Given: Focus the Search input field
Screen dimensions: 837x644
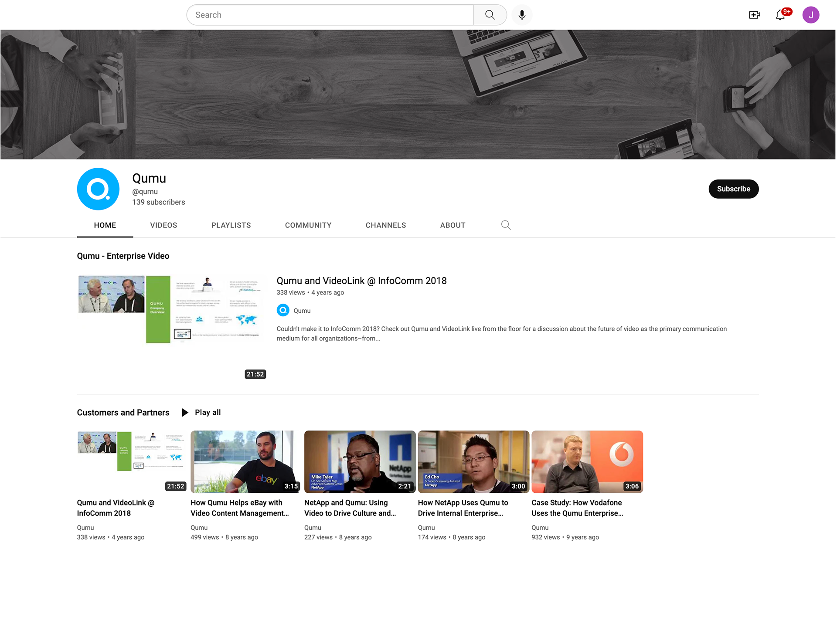Looking at the screenshot, I should tap(330, 15).
